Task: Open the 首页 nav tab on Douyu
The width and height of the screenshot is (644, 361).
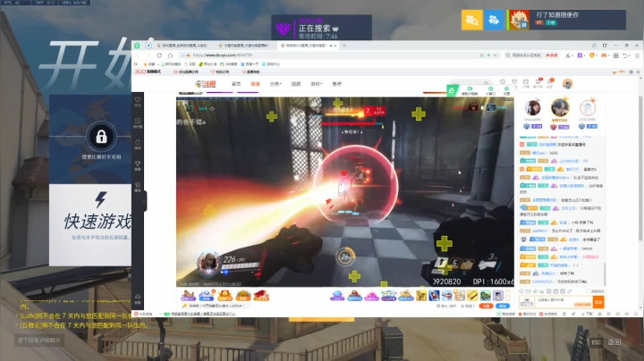Action: coord(236,84)
